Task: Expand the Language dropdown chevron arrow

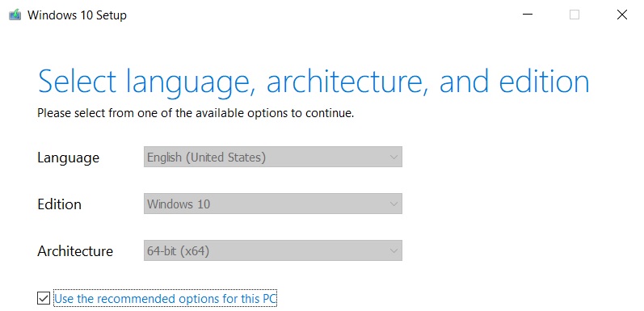Action: (394, 158)
